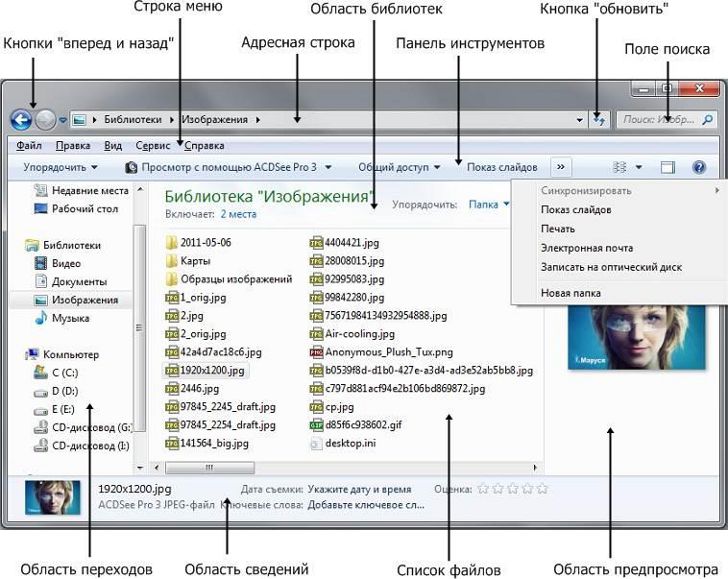Open the Правка menu
This screenshot has width=728, height=579.
pyautogui.click(x=73, y=146)
